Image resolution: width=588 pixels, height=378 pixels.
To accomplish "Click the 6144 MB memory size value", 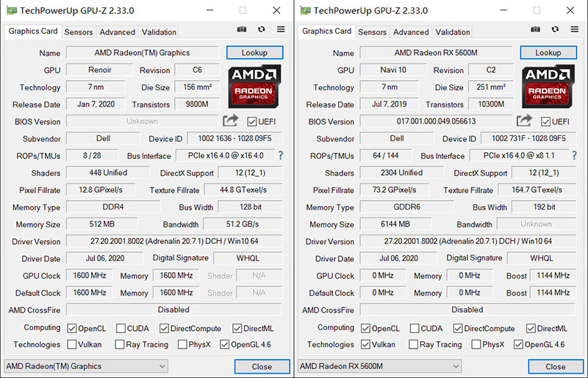I will point(395,224).
